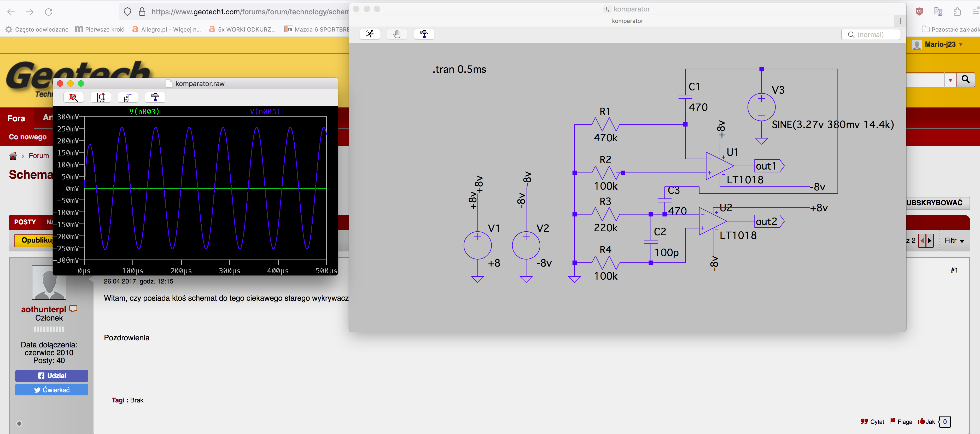Open the Fora menu item
This screenshot has width=980, height=434.
pyautogui.click(x=16, y=118)
